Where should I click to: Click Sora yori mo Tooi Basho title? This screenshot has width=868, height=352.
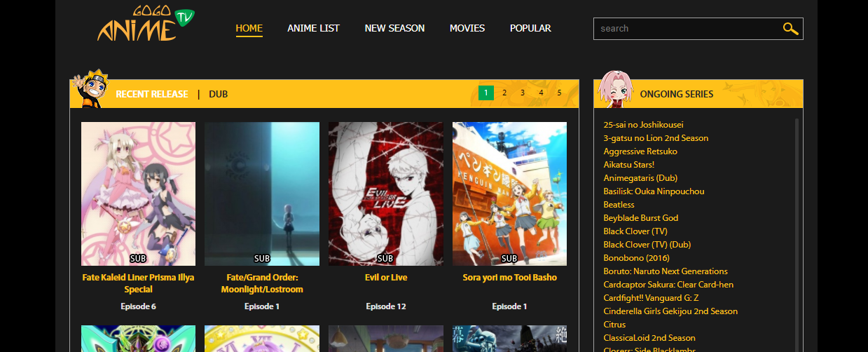pos(509,278)
